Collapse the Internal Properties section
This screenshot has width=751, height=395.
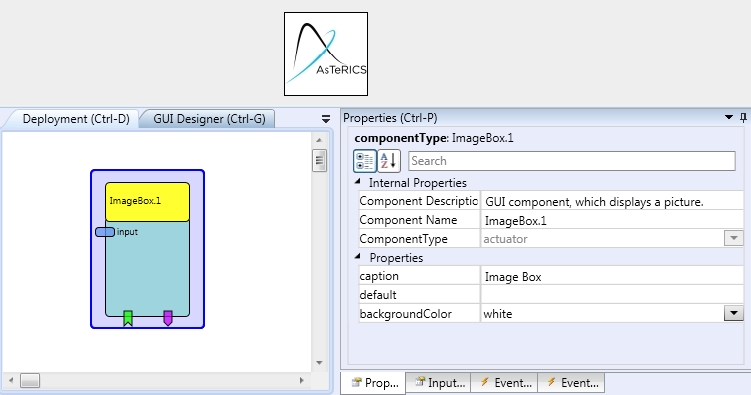[358, 182]
